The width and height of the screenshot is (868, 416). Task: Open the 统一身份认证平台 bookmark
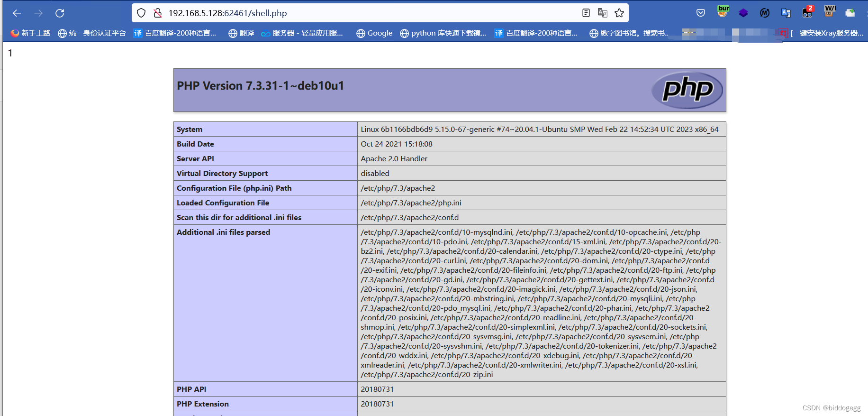[92, 33]
